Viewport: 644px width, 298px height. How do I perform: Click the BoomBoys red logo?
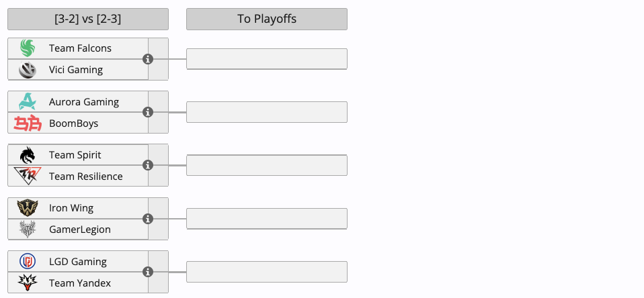28,123
